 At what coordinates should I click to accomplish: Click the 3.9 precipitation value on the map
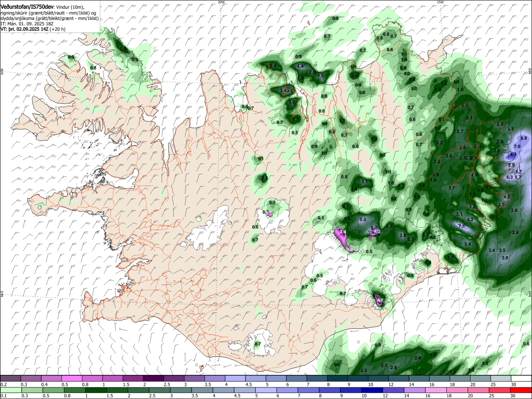pyautogui.click(x=505, y=258)
